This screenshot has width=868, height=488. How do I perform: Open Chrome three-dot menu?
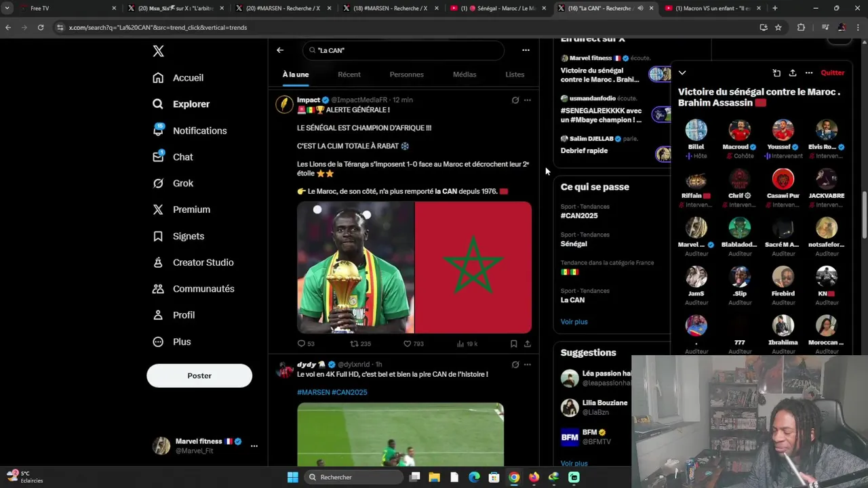click(x=858, y=27)
